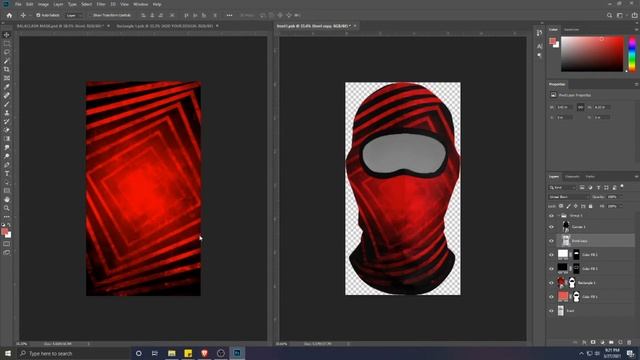The height and width of the screenshot is (360, 640).
Task: Open the File menu
Action: [x=18, y=4]
